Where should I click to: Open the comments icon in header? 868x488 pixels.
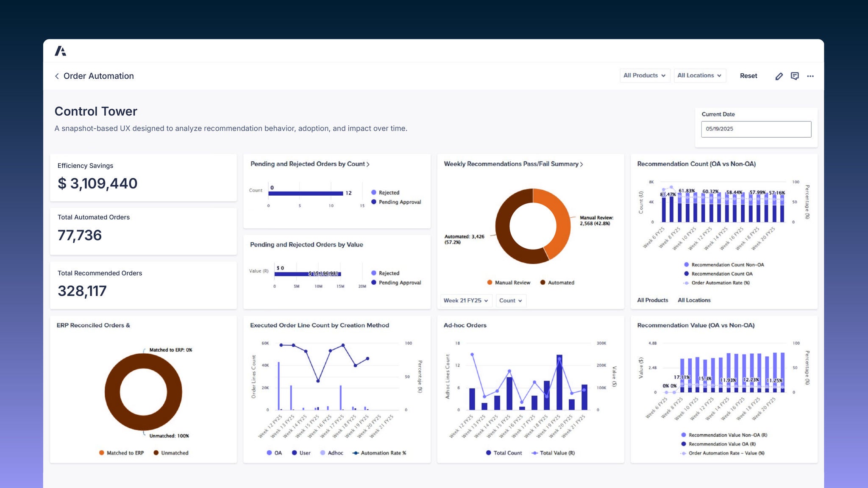click(x=795, y=76)
